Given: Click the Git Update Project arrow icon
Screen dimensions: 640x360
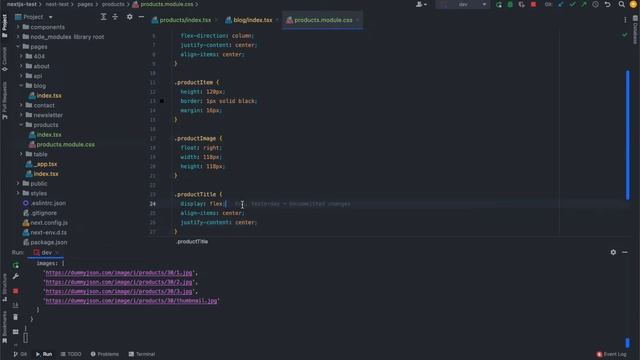Looking at the screenshot, I should click(x=561, y=4).
